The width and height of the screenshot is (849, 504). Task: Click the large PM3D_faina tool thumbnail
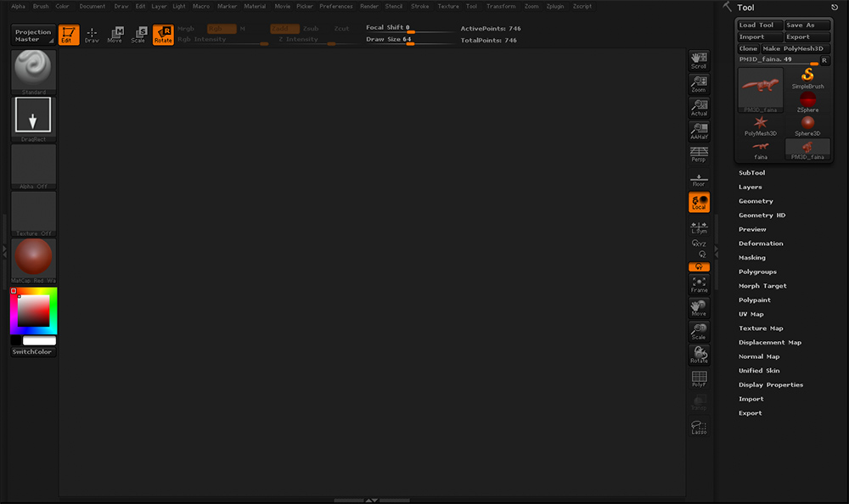(761, 90)
